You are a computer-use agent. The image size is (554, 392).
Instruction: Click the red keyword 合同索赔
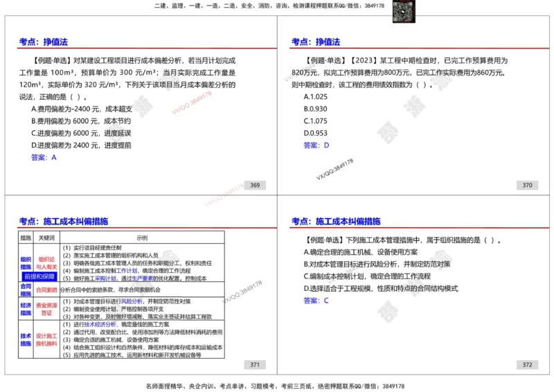(x=46, y=290)
